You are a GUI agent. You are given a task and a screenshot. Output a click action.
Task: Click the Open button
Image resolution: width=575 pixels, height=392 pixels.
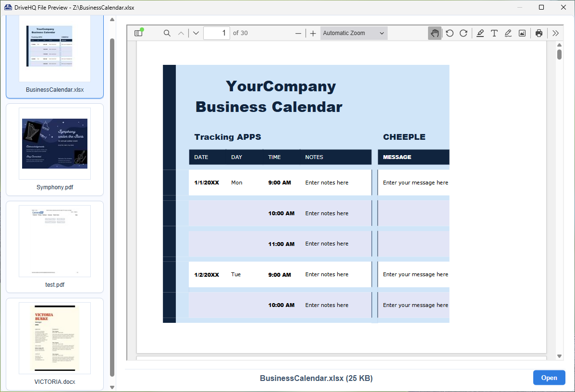[549, 378]
